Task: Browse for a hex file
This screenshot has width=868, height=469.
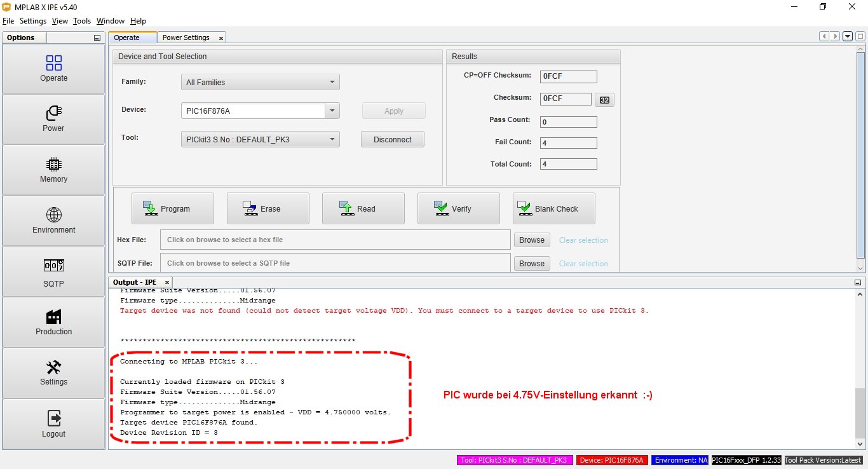Action: click(532, 240)
